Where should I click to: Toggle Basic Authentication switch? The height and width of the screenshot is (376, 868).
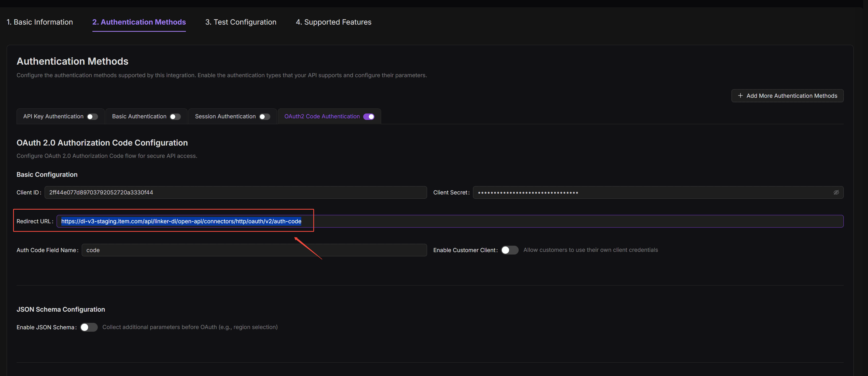coord(175,117)
